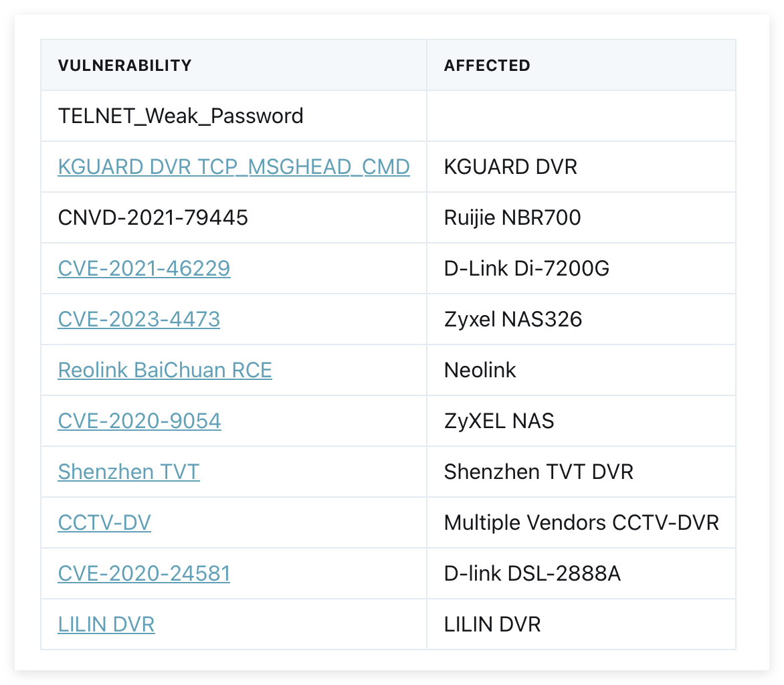Click the D-link DSL-2888A cell
784x685 pixels.
pyautogui.click(x=532, y=573)
